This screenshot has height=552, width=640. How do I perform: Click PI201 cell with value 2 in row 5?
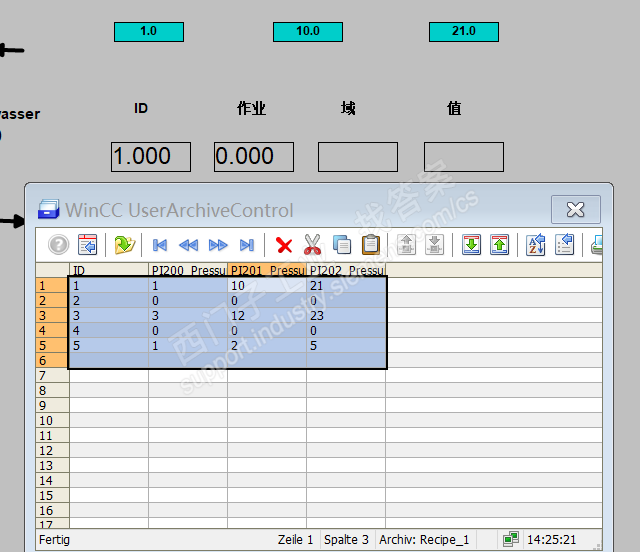(x=267, y=346)
